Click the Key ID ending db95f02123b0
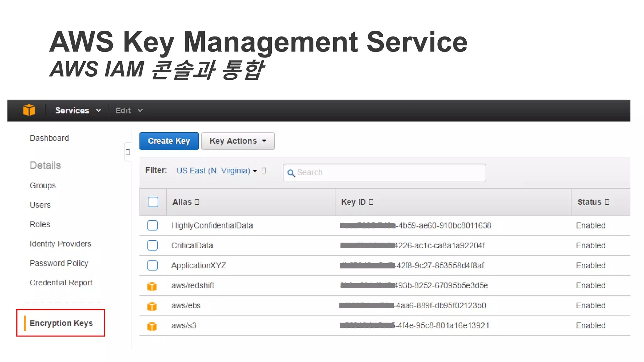 [x=413, y=306]
